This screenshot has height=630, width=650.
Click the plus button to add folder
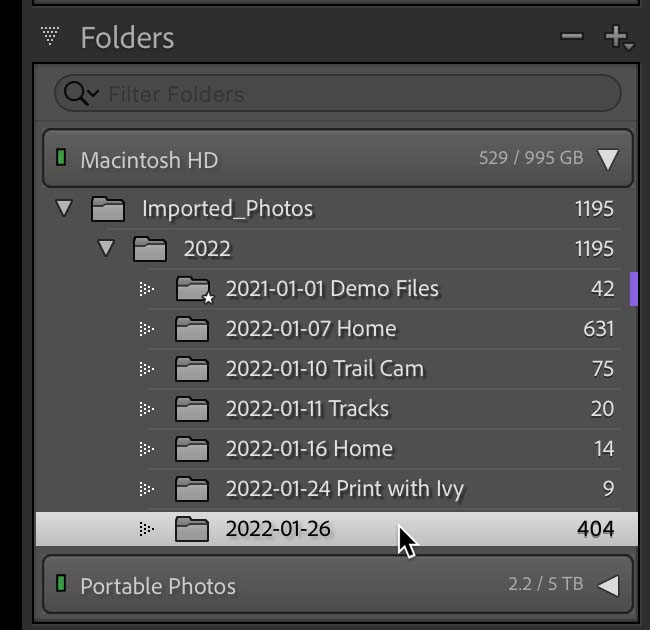pos(616,38)
